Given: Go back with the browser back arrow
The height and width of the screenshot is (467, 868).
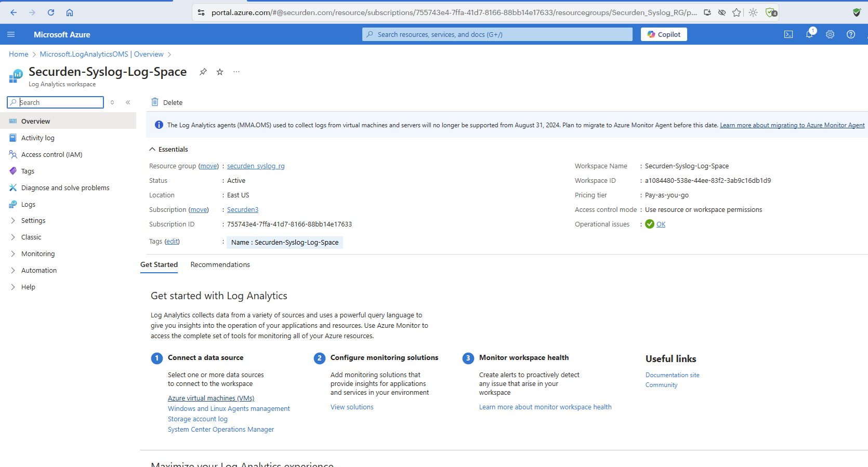Looking at the screenshot, I should click(x=14, y=12).
